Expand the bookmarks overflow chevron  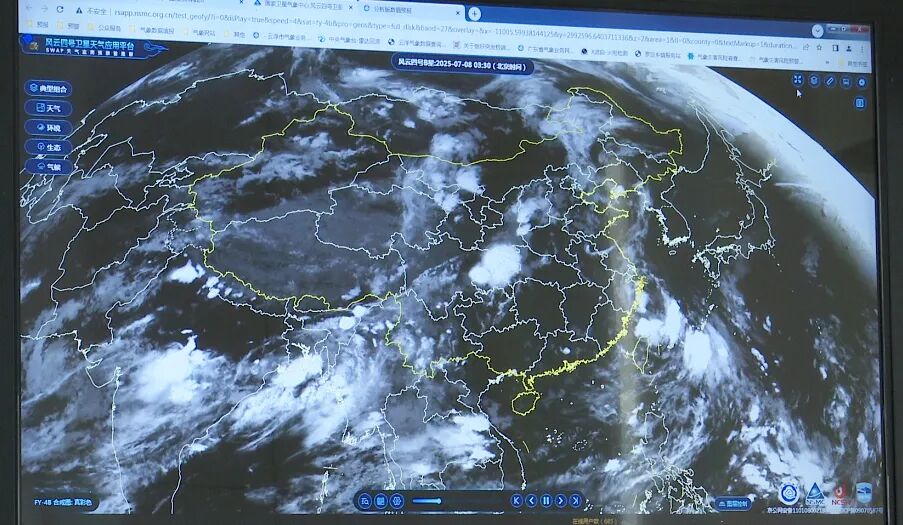tap(828, 62)
